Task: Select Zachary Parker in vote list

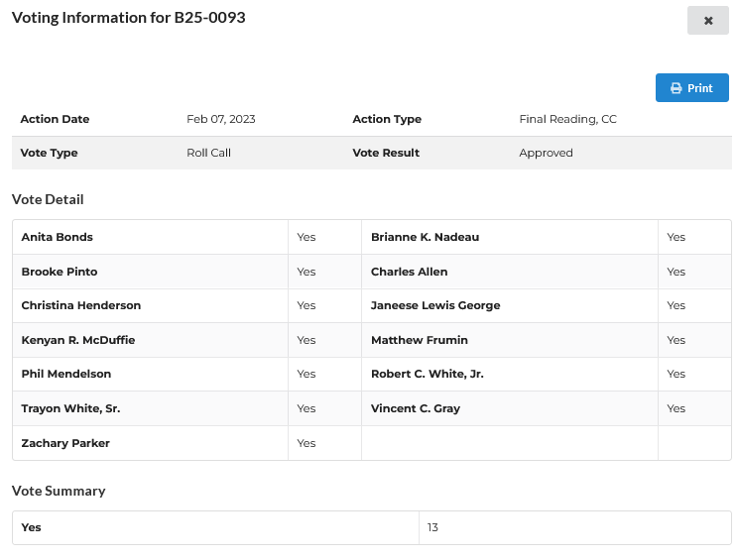Action: (x=65, y=443)
